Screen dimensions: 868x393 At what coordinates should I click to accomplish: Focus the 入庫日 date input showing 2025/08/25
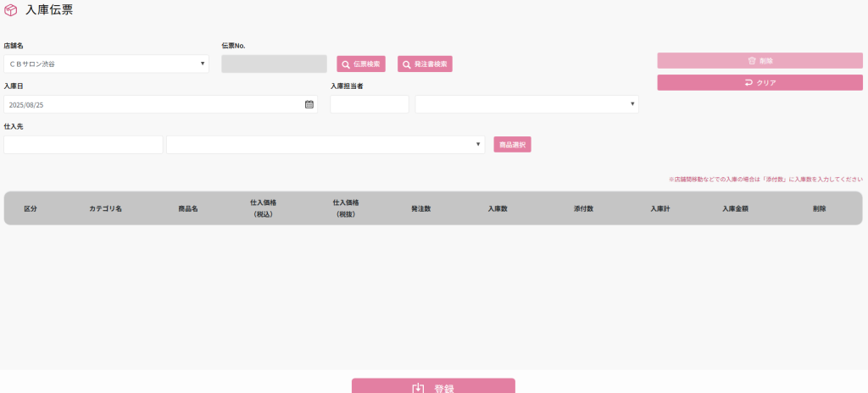coord(153,104)
